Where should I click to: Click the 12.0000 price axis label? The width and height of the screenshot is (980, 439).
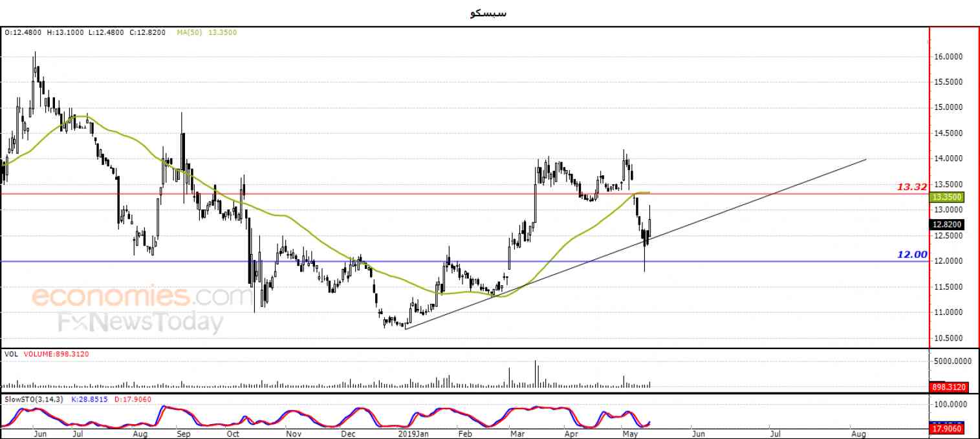coord(950,261)
